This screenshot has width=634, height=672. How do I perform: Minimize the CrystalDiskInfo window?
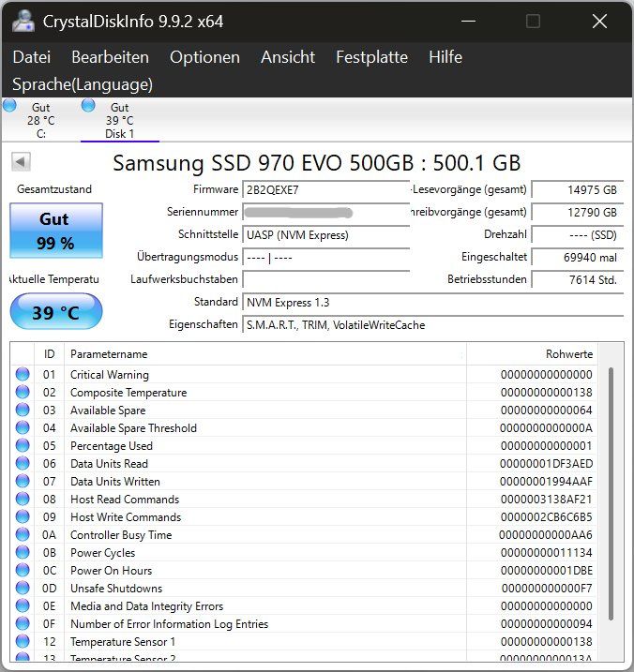pos(468,21)
